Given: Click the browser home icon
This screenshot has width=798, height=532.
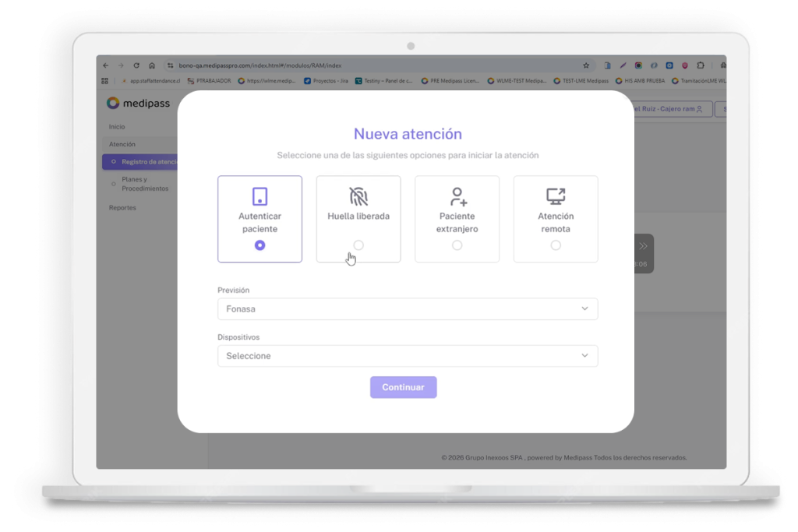Looking at the screenshot, I should pyautogui.click(x=152, y=65).
